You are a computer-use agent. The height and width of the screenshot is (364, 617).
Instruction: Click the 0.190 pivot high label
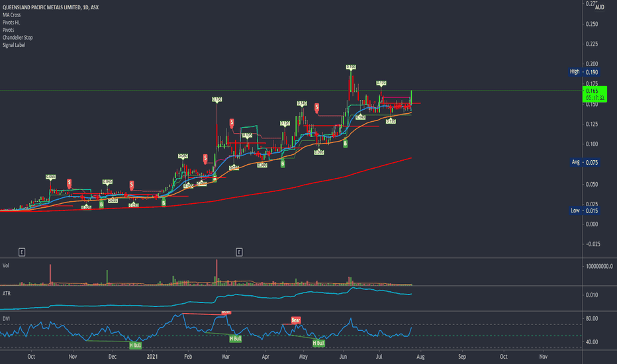[x=351, y=68]
